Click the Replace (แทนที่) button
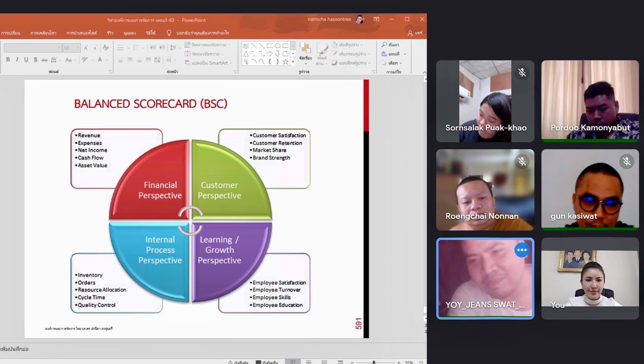 click(391, 54)
